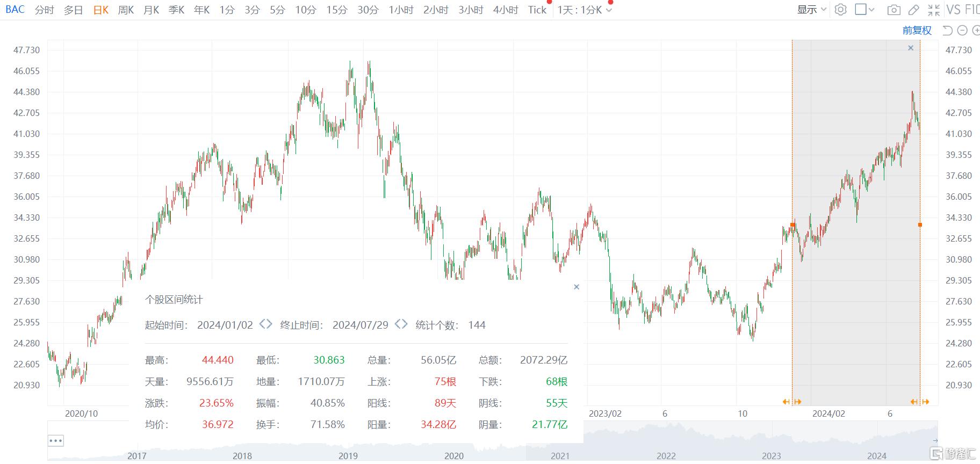Click the BAC ticker label

15,10
